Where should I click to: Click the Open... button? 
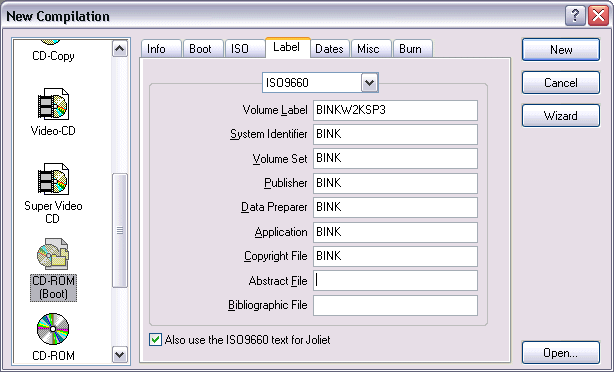click(x=561, y=353)
